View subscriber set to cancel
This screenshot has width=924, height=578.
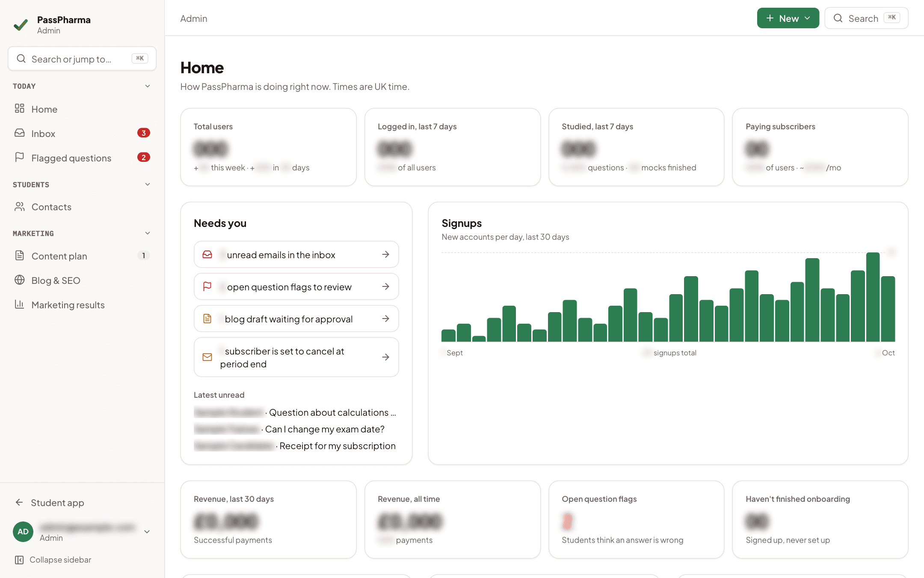click(x=296, y=357)
